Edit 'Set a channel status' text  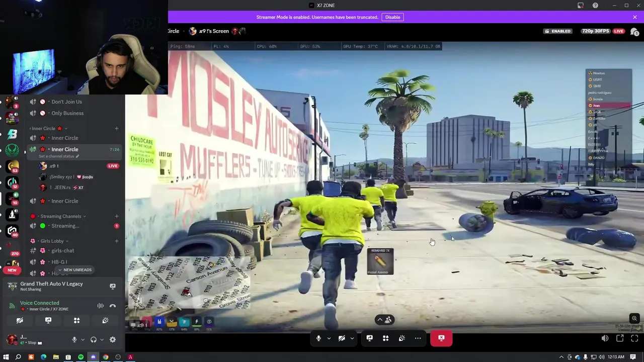point(59,156)
